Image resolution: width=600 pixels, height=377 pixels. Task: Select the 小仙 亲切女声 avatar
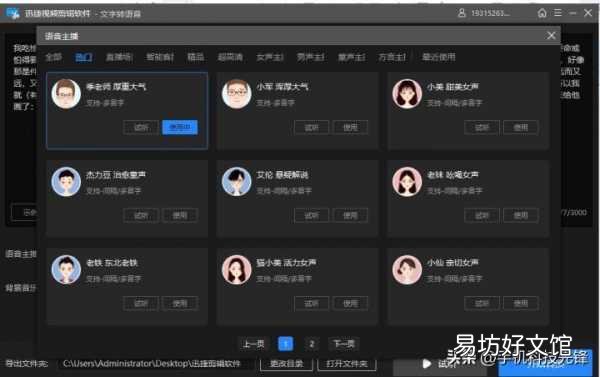[407, 269]
